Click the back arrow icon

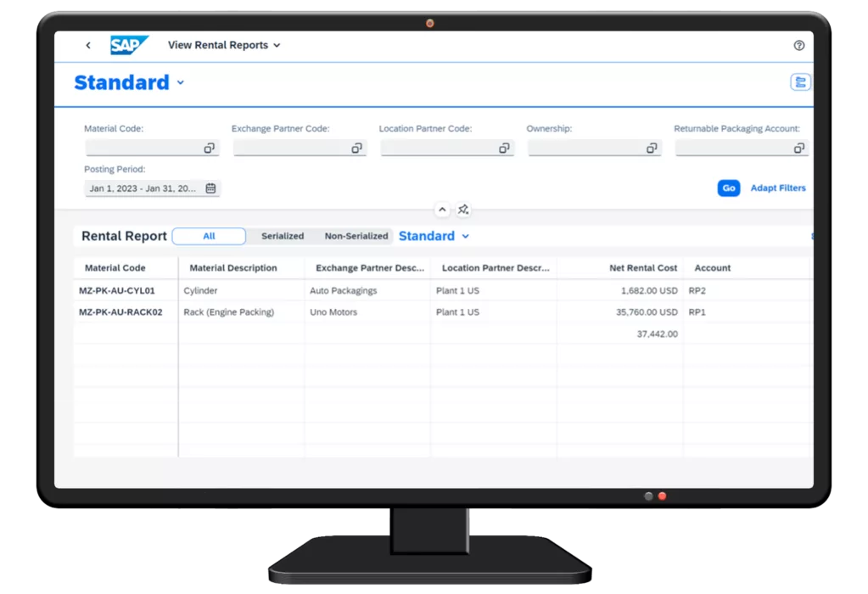pyautogui.click(x=88, y=46)
